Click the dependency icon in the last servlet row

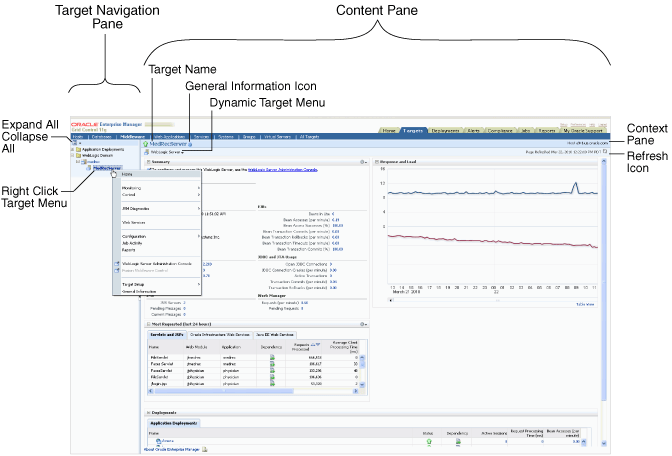click(272, 384)
